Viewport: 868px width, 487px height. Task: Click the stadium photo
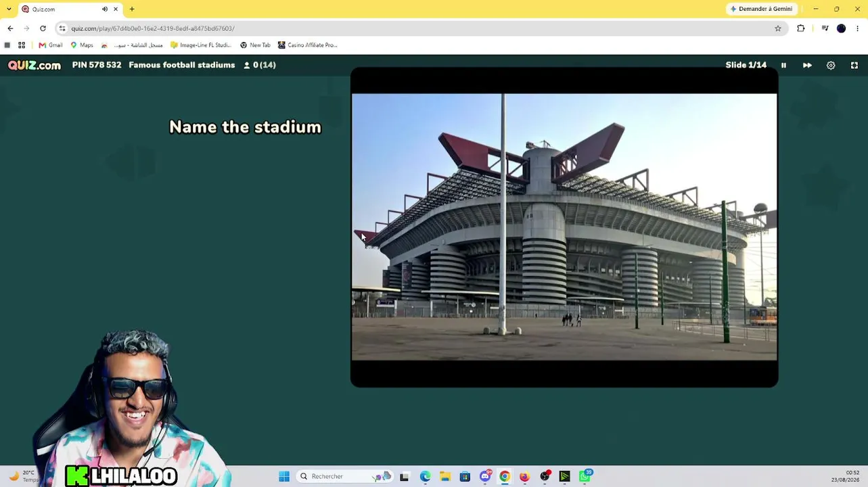click(x=564, y=227)
